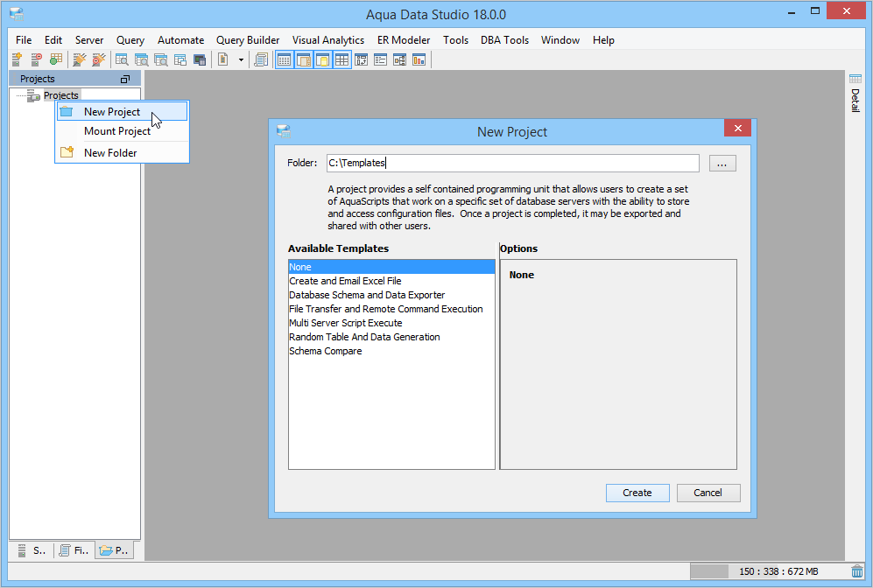Screen dimensions: 873x588
Task: Click the memory usage status bar indicator
Action: pyautogui.click(x=768, y=571)
